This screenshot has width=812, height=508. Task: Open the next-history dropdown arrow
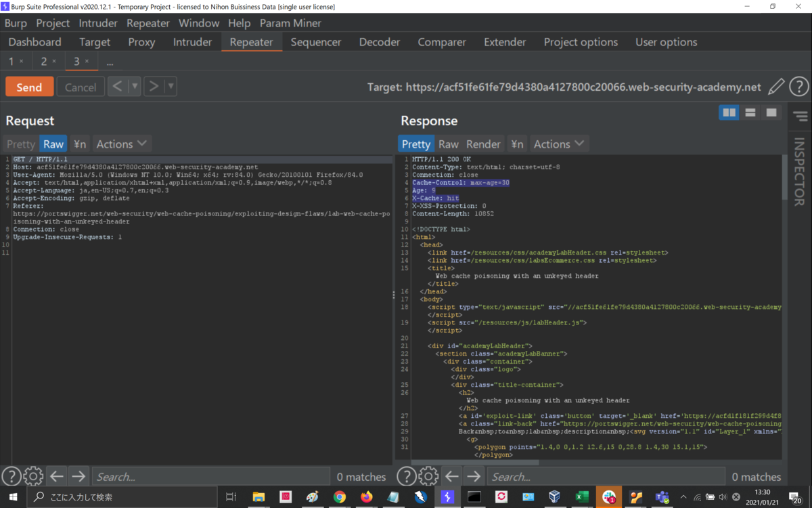click(x=171, y=86)
